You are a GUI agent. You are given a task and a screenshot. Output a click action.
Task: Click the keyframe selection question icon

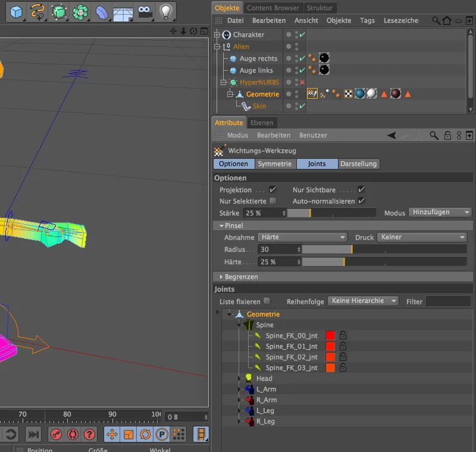click(90, 434)
